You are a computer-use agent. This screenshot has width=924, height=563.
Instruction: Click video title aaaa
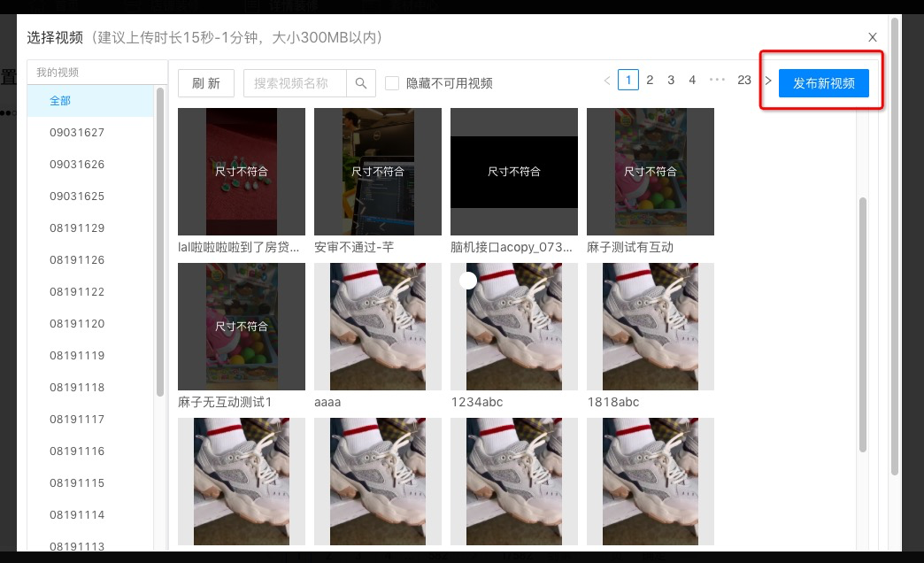[x=327, y=402]
